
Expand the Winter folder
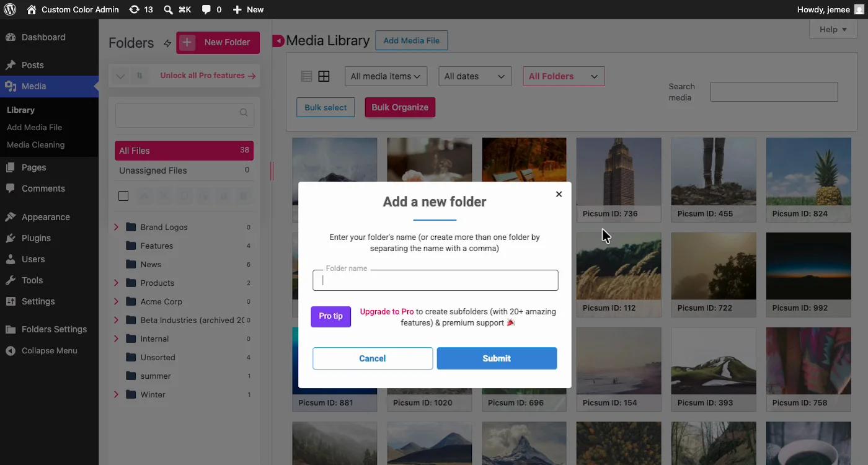[x=116, y=395]
